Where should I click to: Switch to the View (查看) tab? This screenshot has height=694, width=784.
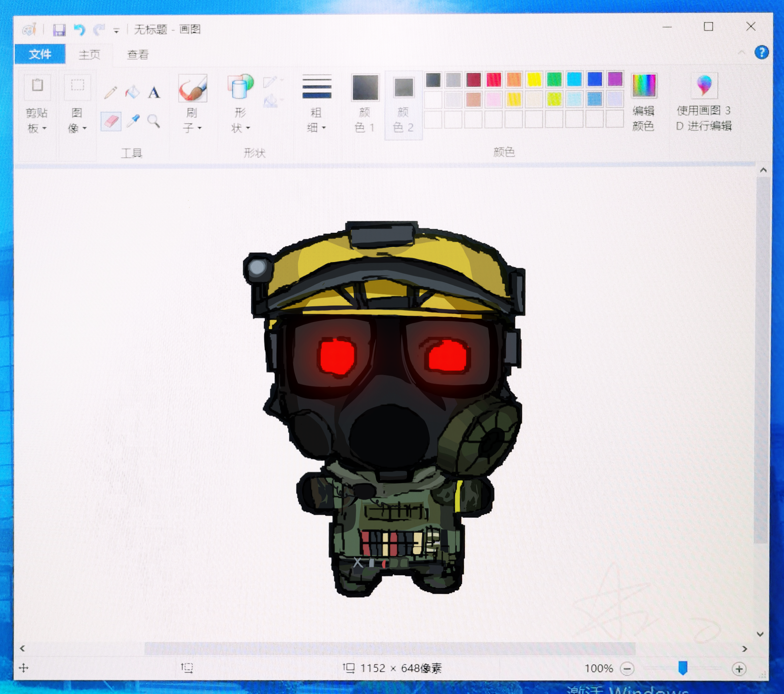pos(138,54)
